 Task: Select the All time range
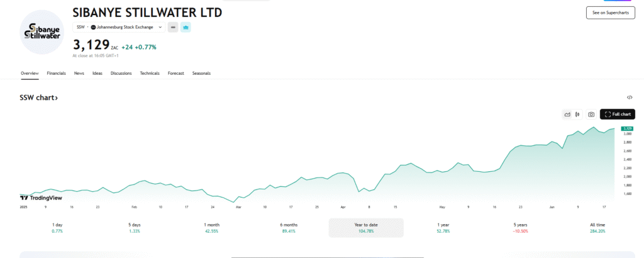tap(597, 228)
